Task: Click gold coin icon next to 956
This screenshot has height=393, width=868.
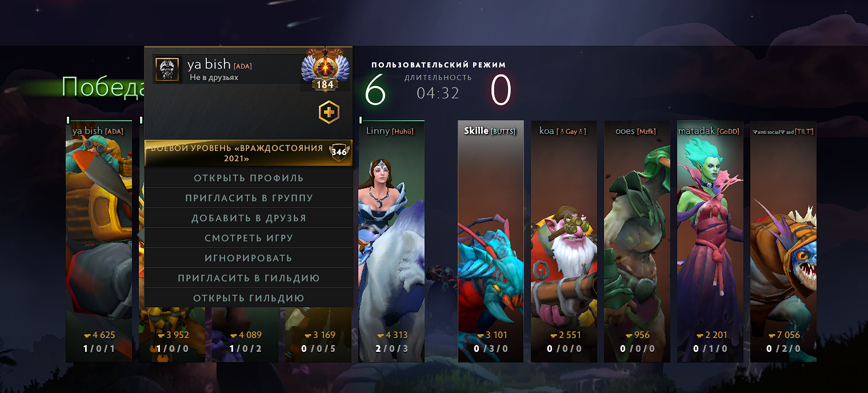Action: [630, 335]
